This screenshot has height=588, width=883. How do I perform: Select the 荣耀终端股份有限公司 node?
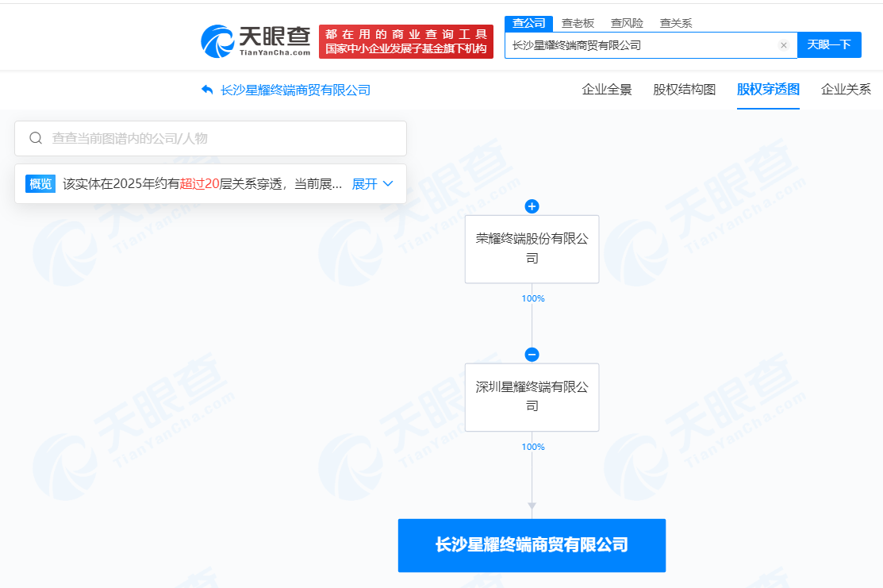532,249
